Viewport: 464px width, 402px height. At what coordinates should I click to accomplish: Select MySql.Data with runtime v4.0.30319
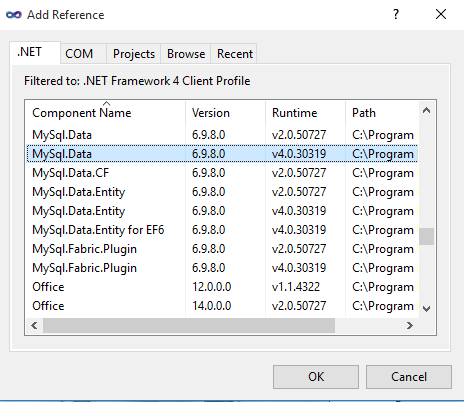coord(222,154)
